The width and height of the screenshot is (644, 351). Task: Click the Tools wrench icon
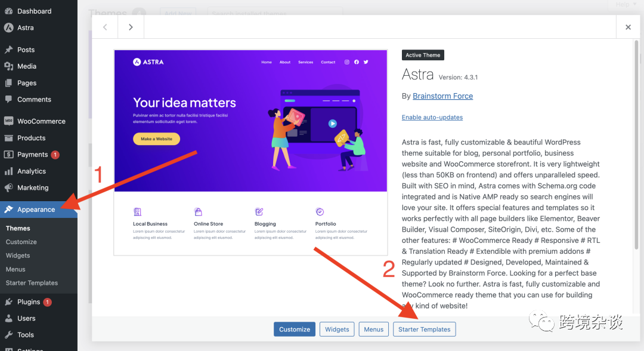(8, 335)
